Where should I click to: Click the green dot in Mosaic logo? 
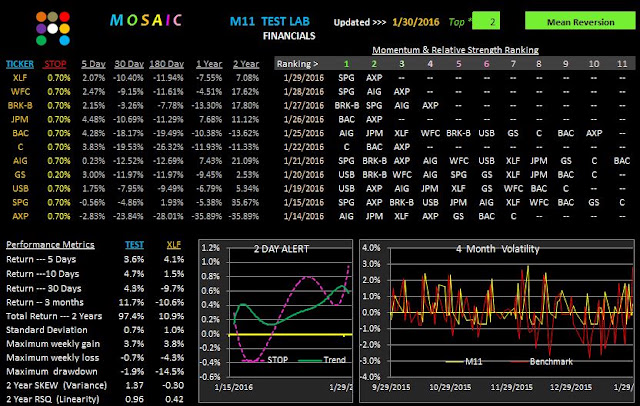coord(41,40)
